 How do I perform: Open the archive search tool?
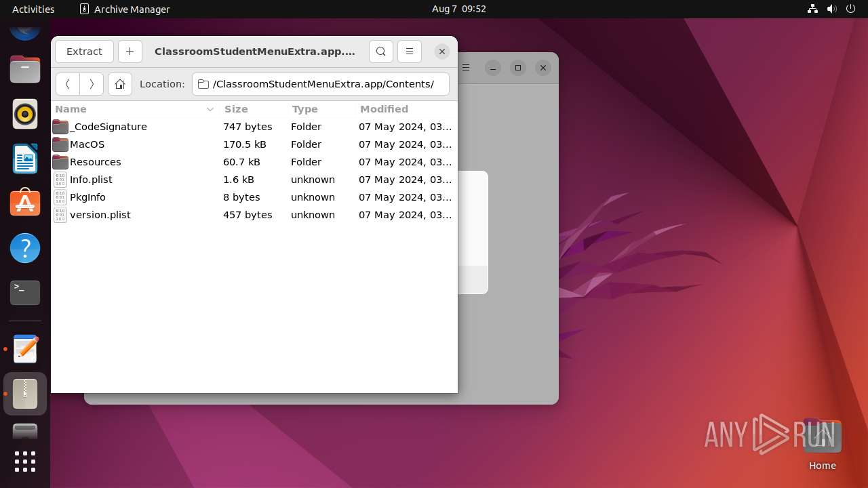click(381, 52)
